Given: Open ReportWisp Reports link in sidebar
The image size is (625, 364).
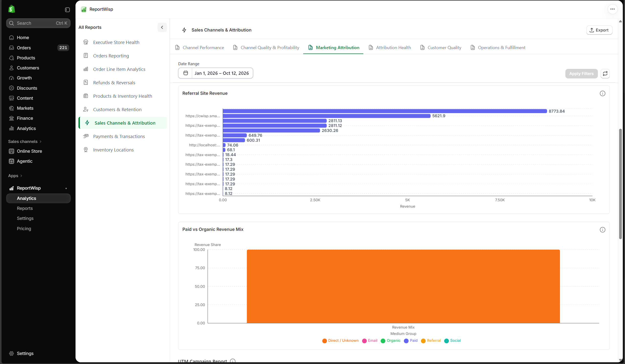Looking at the screenshot, I should coord(25,208).
